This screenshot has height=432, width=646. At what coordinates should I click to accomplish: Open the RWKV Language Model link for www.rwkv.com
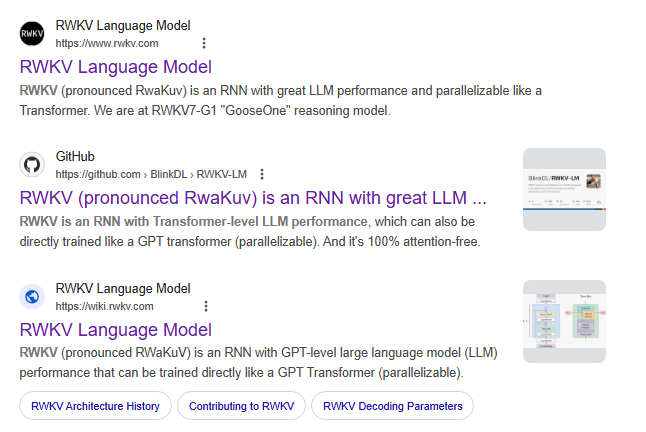click(116, 67)
